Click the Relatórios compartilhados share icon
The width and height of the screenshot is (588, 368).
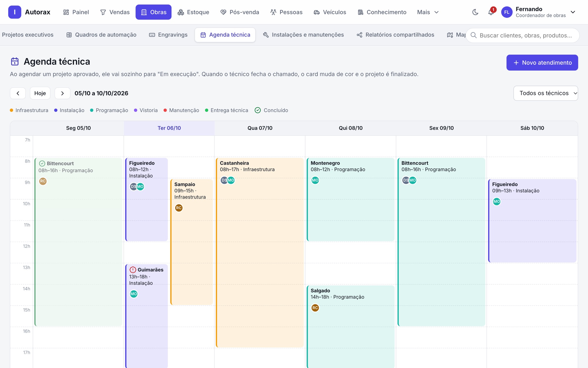point(359,35)
